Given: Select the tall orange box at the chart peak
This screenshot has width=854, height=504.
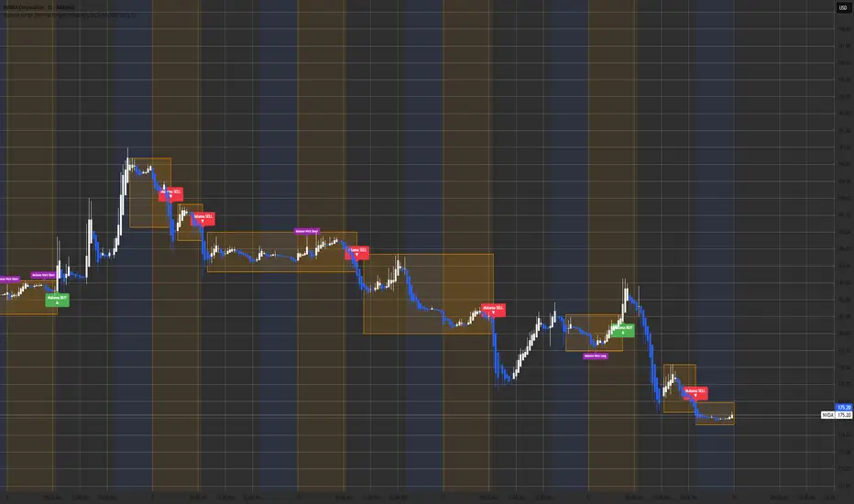Looking at the screenshot, I should [150, 192].
